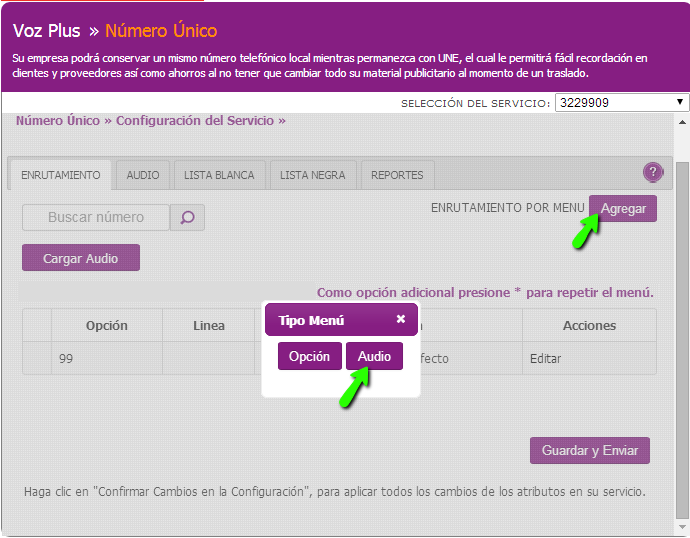Click Guardar y Enviar button
Viewport: 690px width, 538px height.
point(590,450)
